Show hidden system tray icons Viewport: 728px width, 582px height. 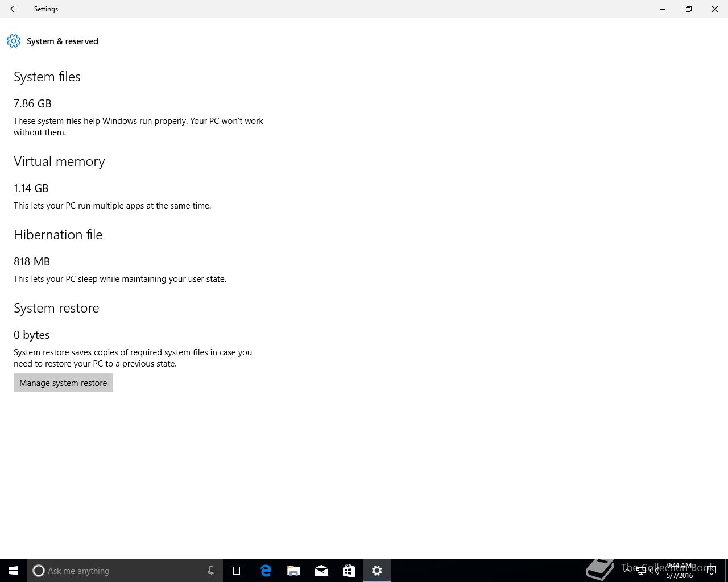click(x=627, y=570)
